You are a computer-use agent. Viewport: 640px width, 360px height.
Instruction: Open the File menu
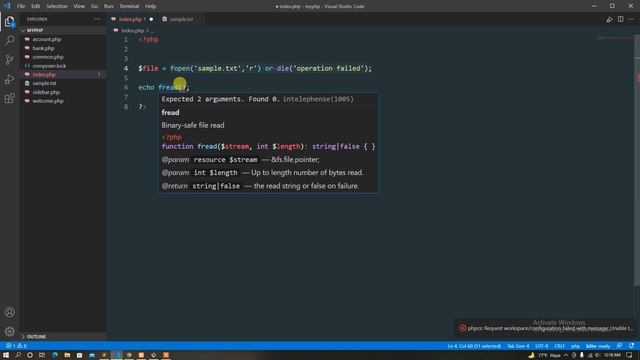click(21, 6)
